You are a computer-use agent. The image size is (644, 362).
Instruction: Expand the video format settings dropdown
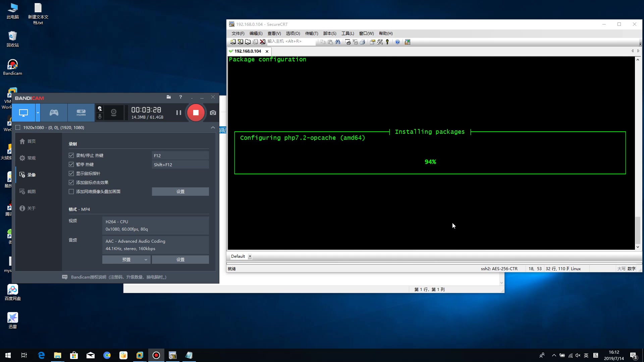(x=145, y=259)
